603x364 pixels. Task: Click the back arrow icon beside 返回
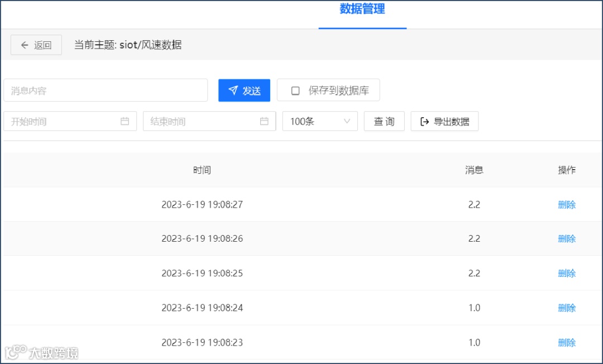[25, 45]
